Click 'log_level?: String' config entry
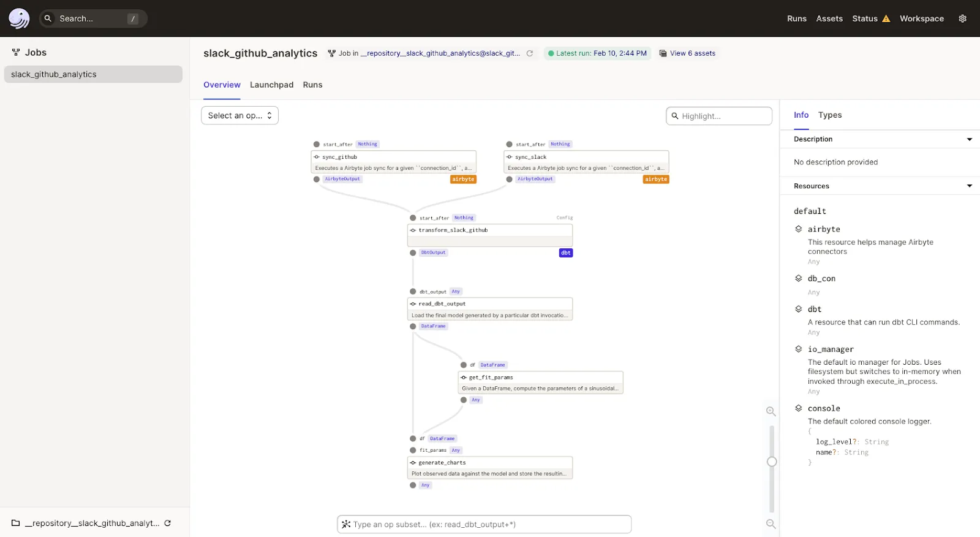Viewport: 980px width, 537px height. 852,441
